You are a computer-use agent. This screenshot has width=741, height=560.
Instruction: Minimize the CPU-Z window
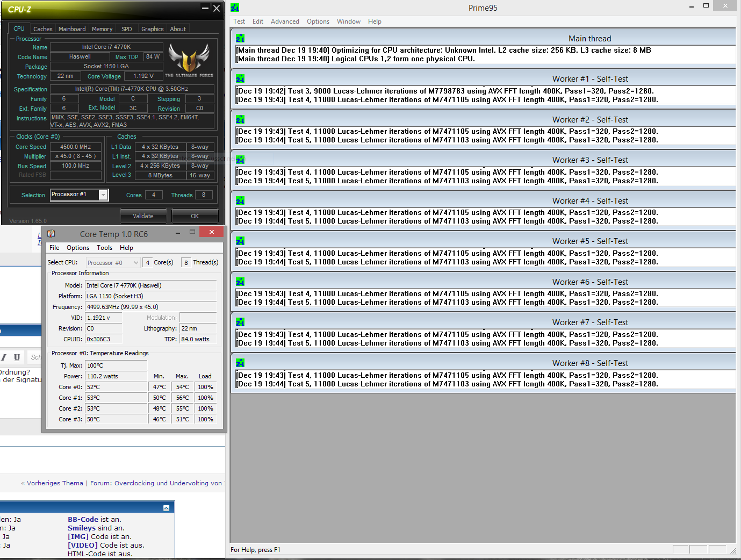(205, 8)
